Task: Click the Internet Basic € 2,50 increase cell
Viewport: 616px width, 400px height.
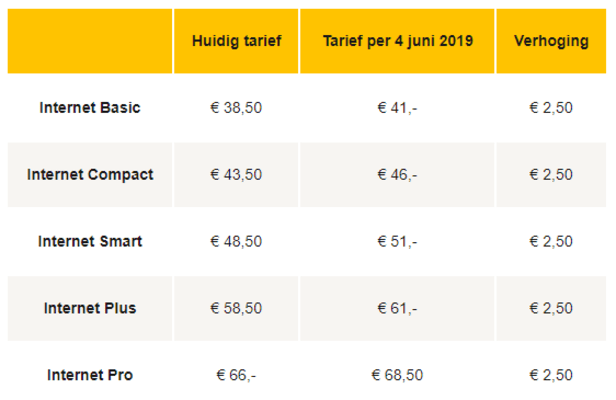Action: coord(551,107)
